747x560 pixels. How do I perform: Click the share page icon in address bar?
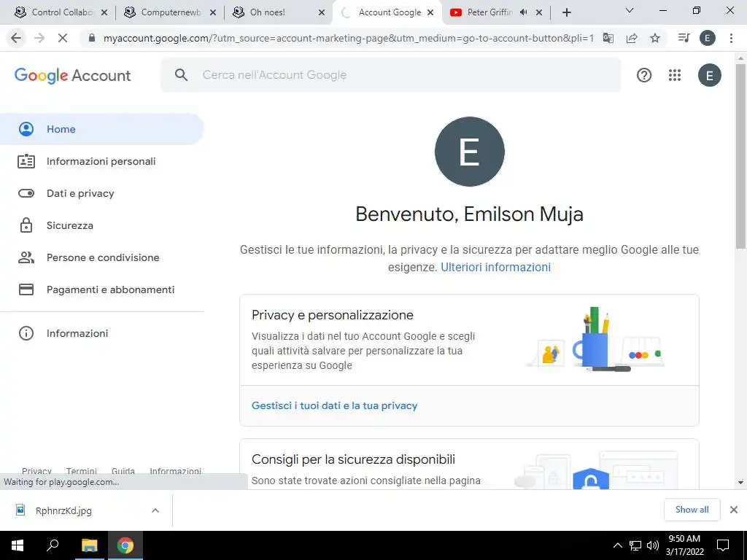coord(632,38)
